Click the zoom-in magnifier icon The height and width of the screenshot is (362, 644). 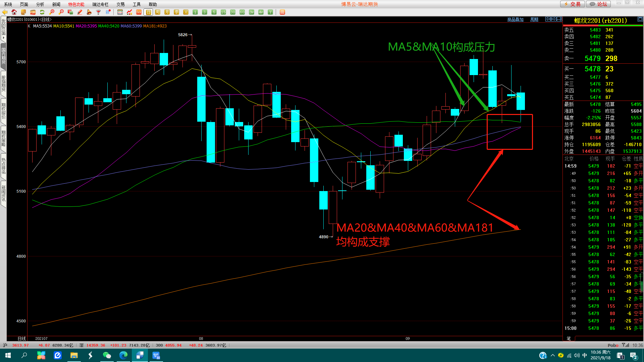click(x=52, y=12)
